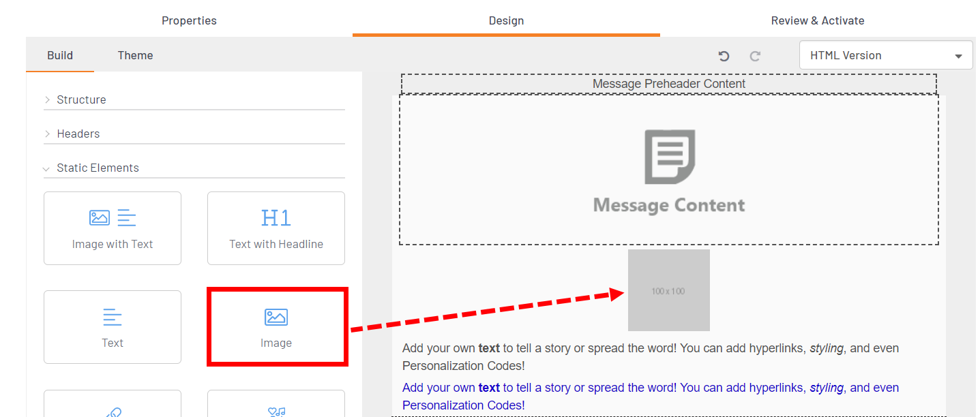Switch to the Properties tab
This screenshot has height=417, width=980.
point(189,20)
